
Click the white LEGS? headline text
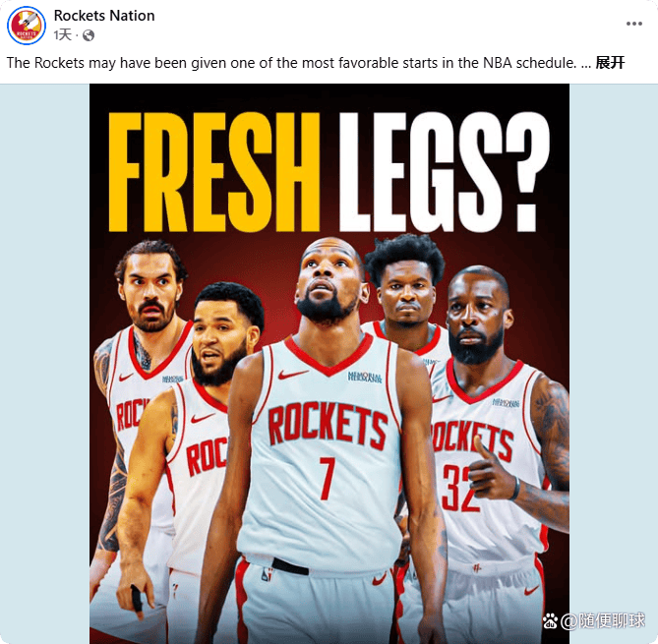point(445,172)
